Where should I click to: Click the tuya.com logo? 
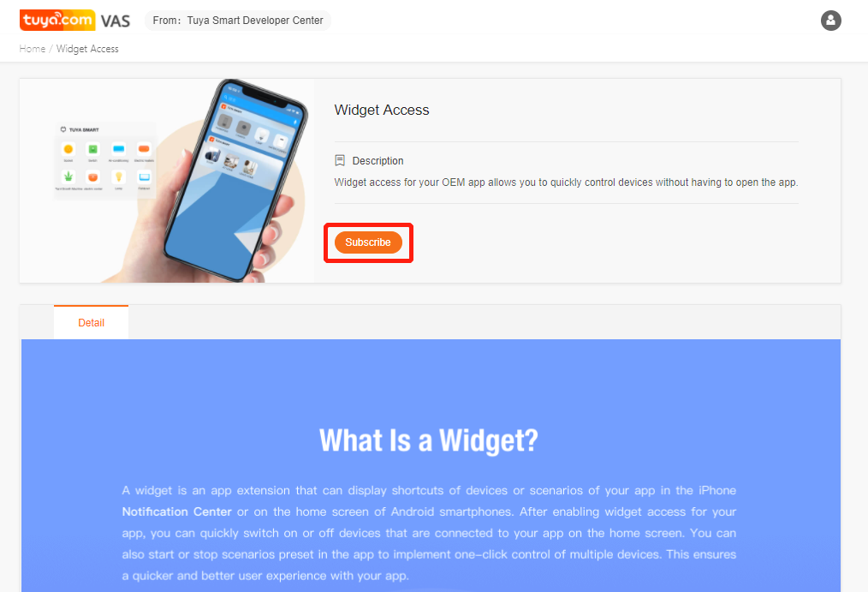click(57, 21)
